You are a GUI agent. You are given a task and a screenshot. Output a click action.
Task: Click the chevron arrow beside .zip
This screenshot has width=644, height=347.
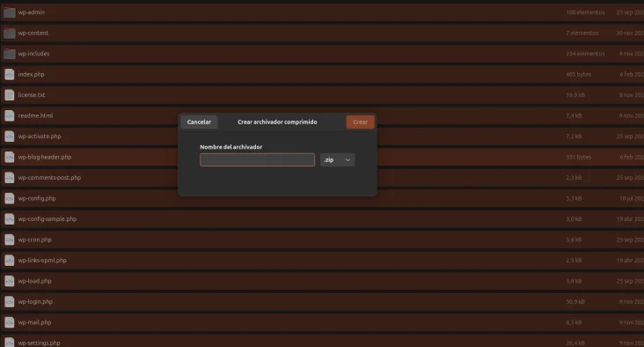pyautogui.click(x=348, y=160)
